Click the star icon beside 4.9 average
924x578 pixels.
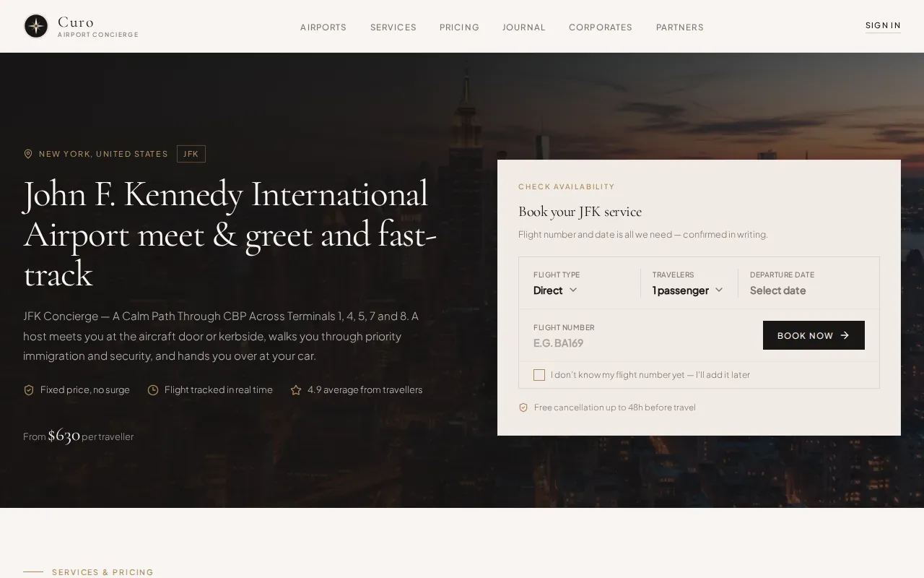point(296,390)
